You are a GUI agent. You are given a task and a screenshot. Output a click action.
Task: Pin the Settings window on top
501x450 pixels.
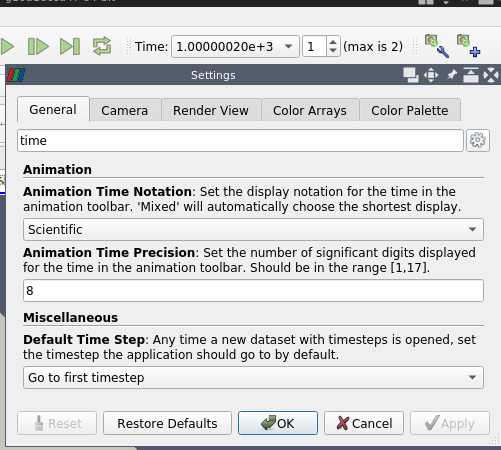[x=451, y=75]
